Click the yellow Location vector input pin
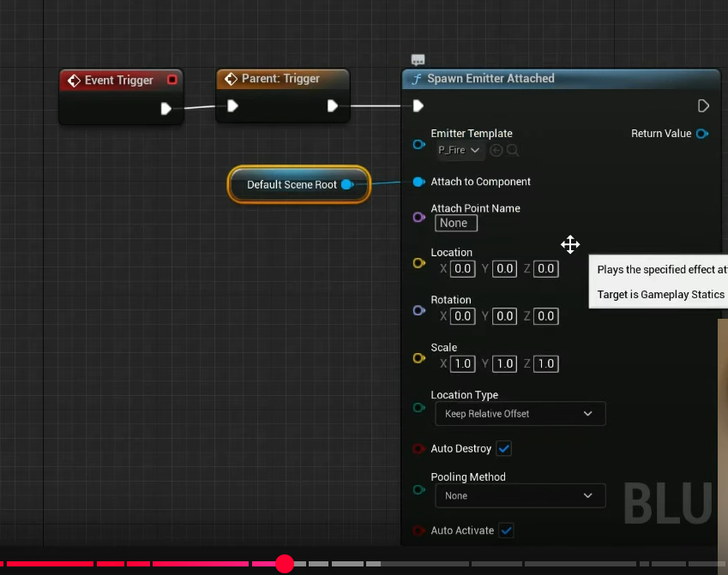 (418, 263)
